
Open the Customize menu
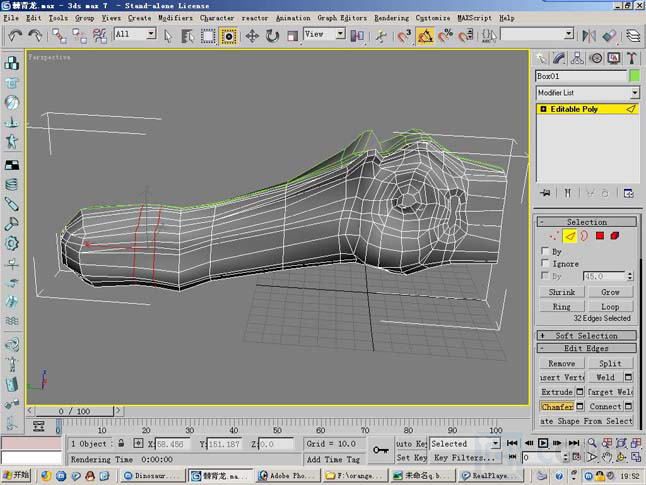433,18
